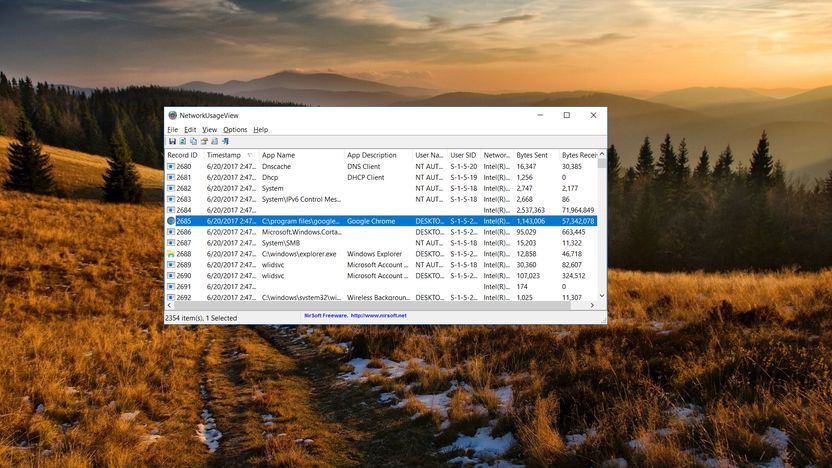This screenshot has height=468, width=832.
Task: Click bytes sent value '2,537,363'
Action: (x=531, y=210)
